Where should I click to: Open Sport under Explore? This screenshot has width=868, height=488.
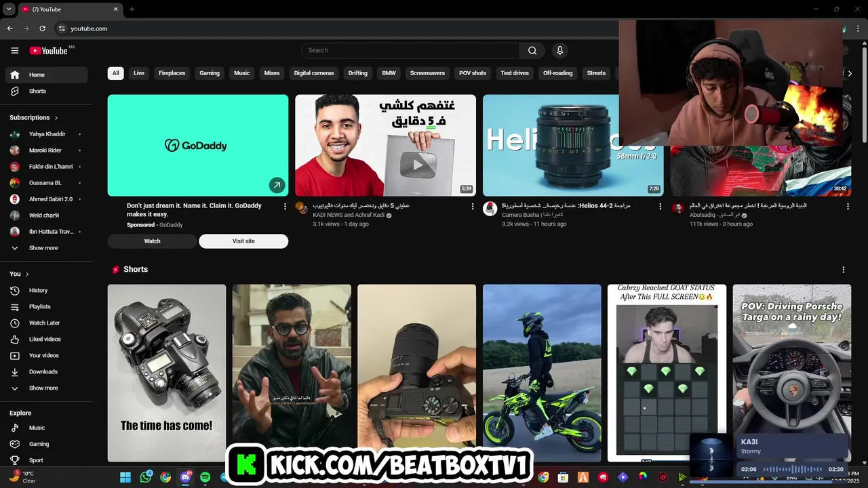(x=46, y=460)
